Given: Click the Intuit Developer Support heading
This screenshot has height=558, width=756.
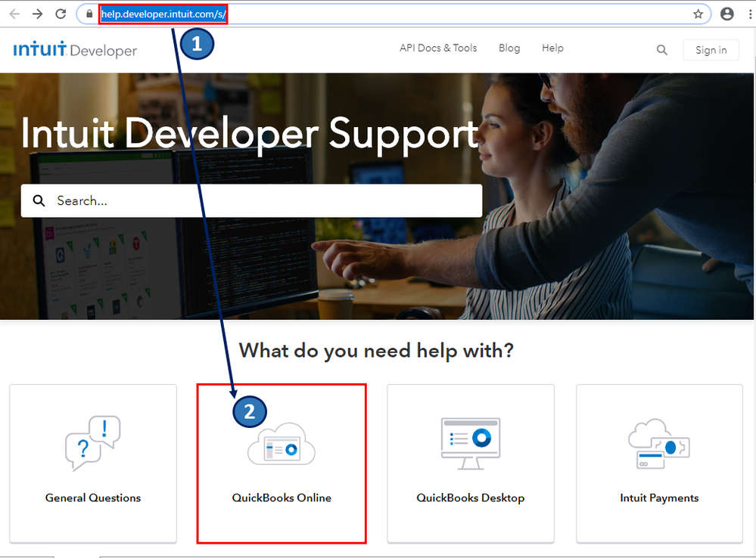Looking at the screenshot, I should 250,134.
